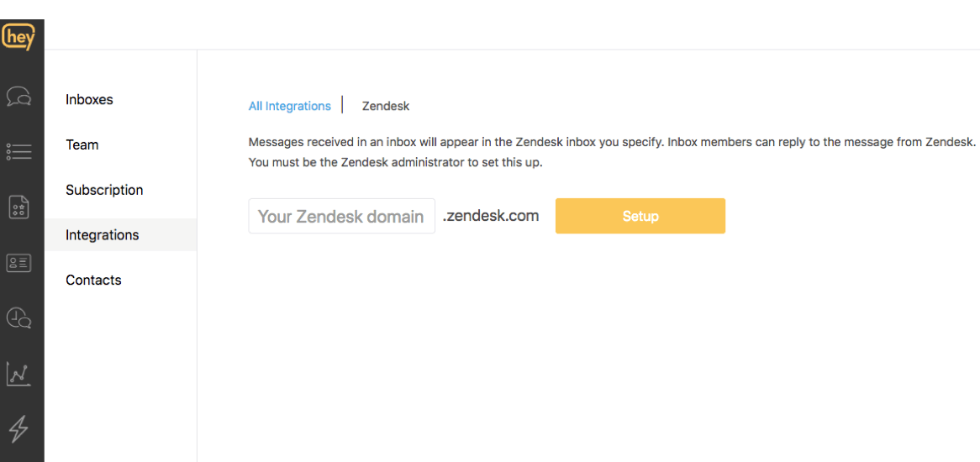Viewport: 980px width, 462px height.
Task: Click the Zendesk breadcrumb label
Action: point(386,107)
